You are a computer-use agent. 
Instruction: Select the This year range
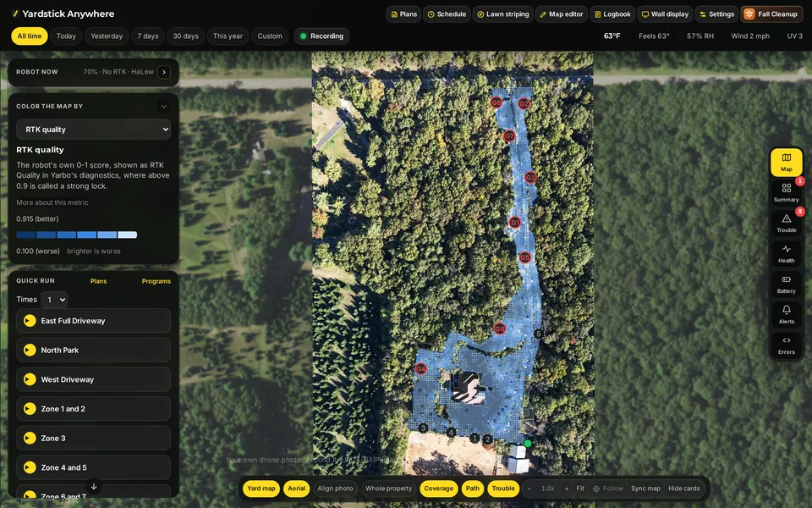point(228,36)
